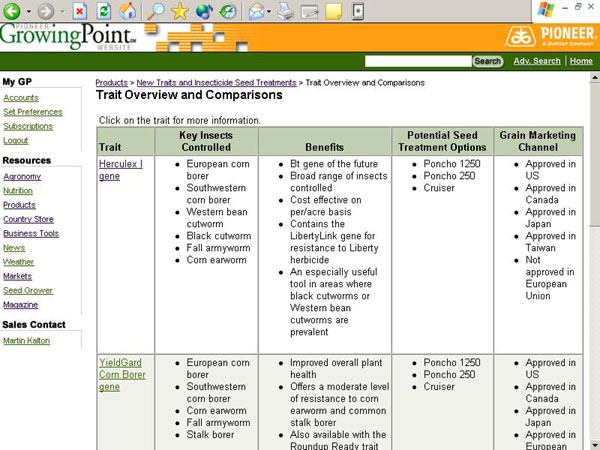600x450 pixels.
Task: Select Set Preferences under My GP
Action: [x=30, y=112]
